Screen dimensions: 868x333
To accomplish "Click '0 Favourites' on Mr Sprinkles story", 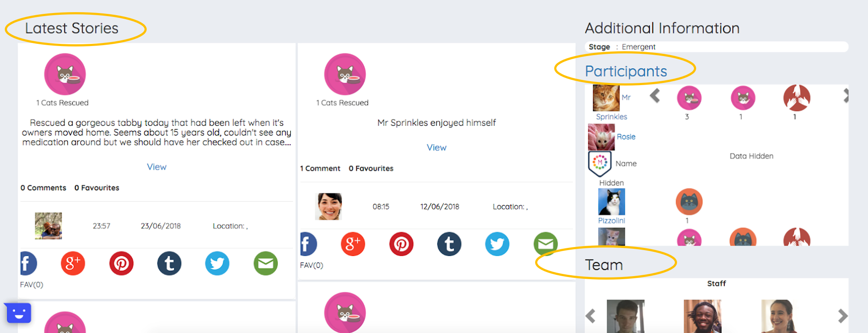I will [371, 168].
